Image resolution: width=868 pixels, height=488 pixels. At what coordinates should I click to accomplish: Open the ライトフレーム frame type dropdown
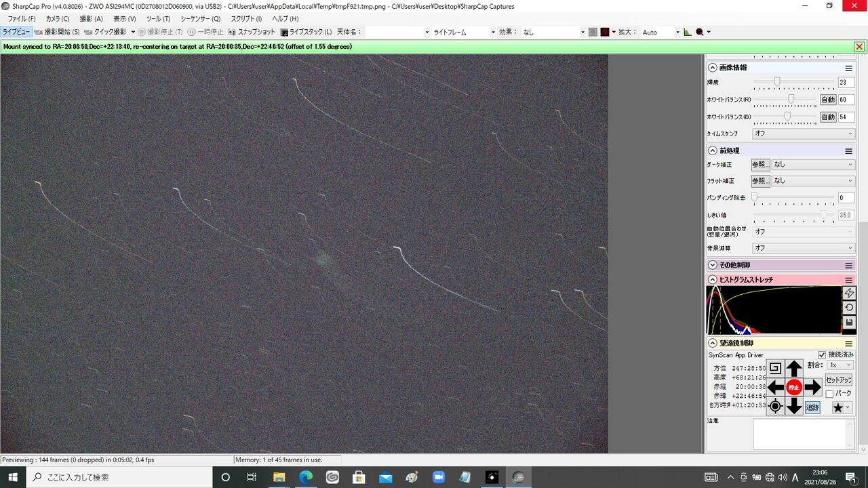pos(464,32)
